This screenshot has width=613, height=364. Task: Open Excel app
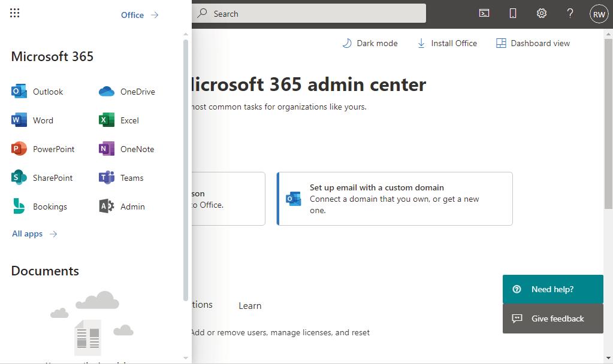click(x=119, y=120)
